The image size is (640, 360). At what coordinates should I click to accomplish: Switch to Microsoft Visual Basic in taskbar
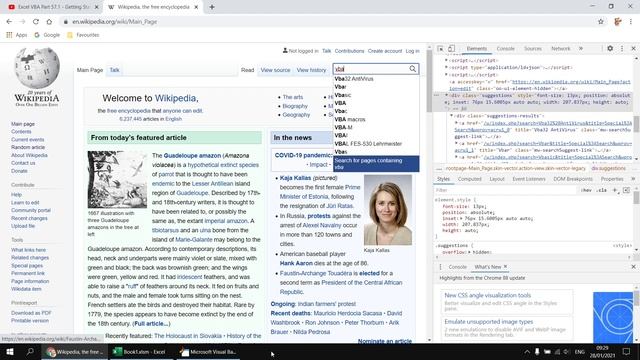point(208,352)
